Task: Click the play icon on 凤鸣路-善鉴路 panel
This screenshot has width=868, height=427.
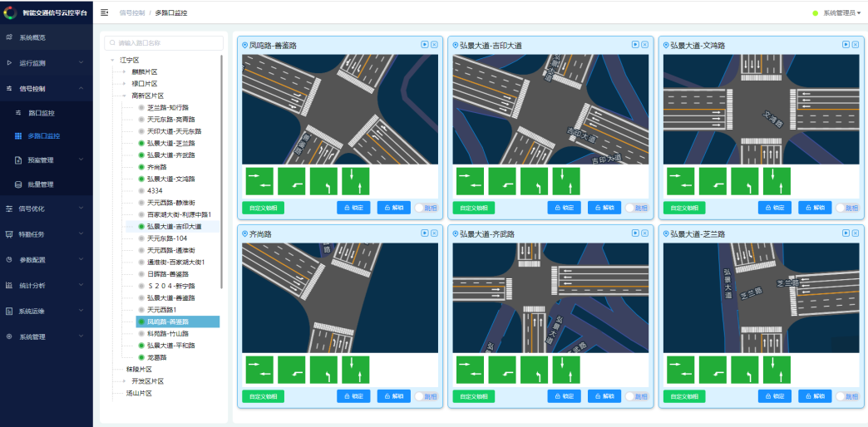Action: click(424, 45)
